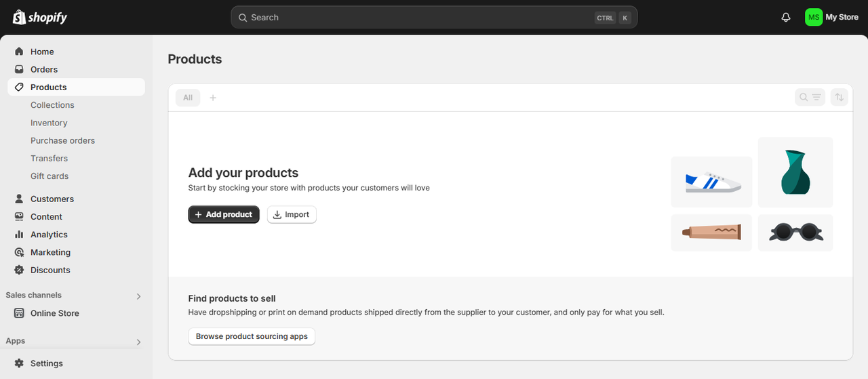Click the sneaker product illustration
This screenshot has width=868, height=379.
pos(711,182)
